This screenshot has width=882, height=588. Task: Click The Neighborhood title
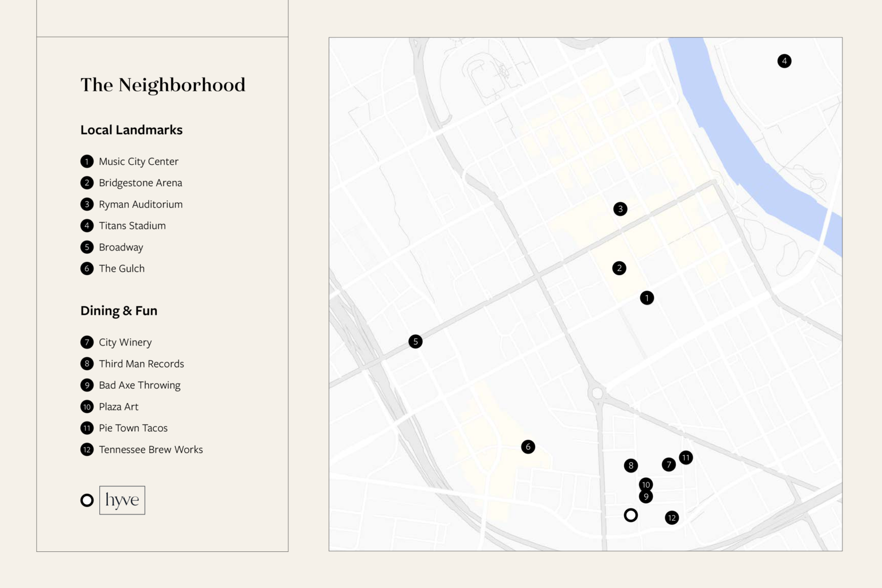(x=163, y=85)
